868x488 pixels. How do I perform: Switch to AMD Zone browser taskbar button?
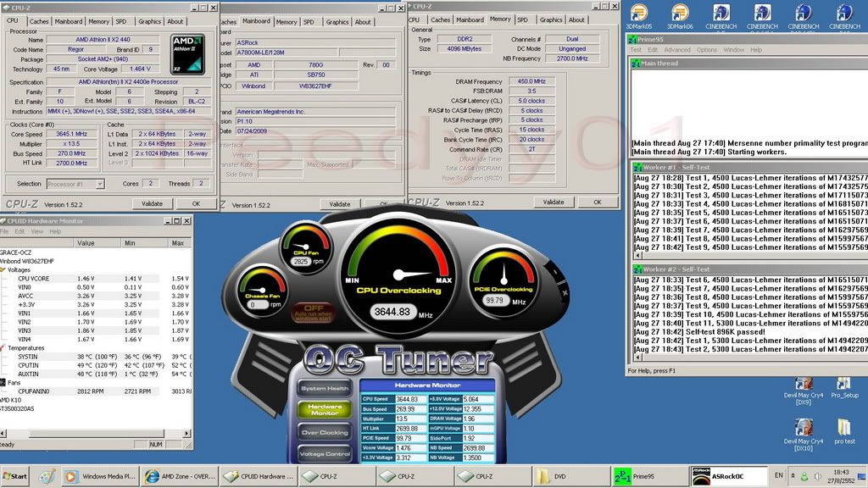(180, 476)
